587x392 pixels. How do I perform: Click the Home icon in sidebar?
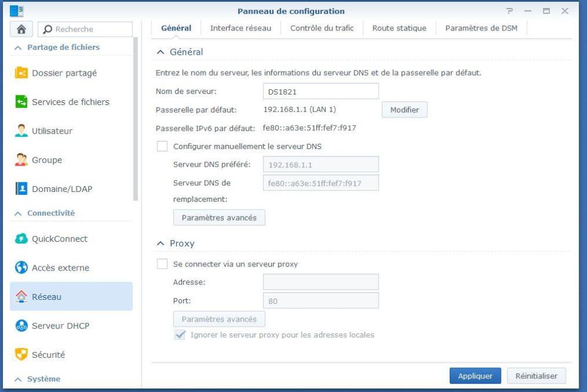[22, 29]
